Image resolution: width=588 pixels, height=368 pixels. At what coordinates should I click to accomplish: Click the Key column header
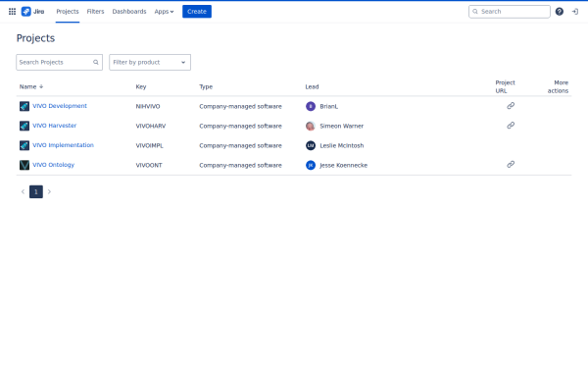click(x=141, y=86)
